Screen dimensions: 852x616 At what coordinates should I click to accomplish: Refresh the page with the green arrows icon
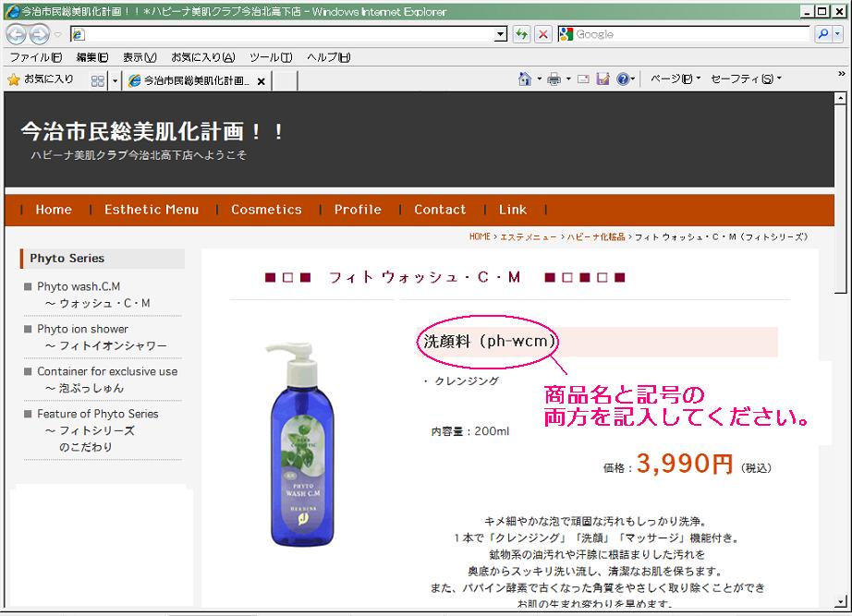(521, 34)
